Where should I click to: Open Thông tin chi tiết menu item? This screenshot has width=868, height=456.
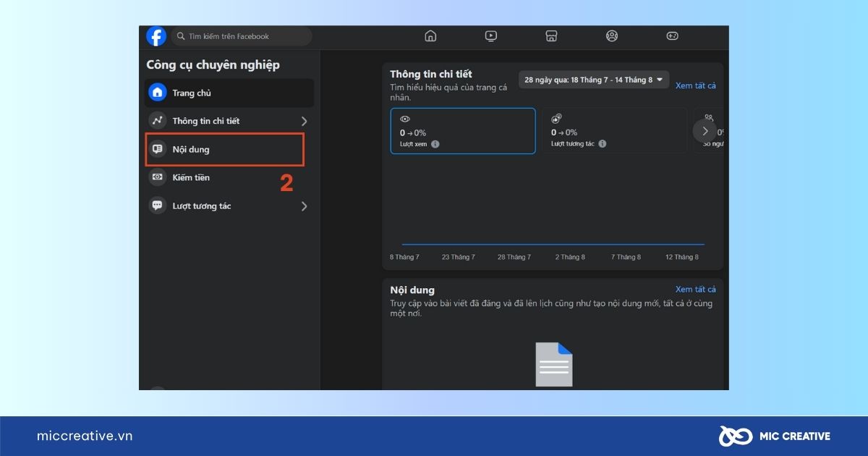point(230,121)
